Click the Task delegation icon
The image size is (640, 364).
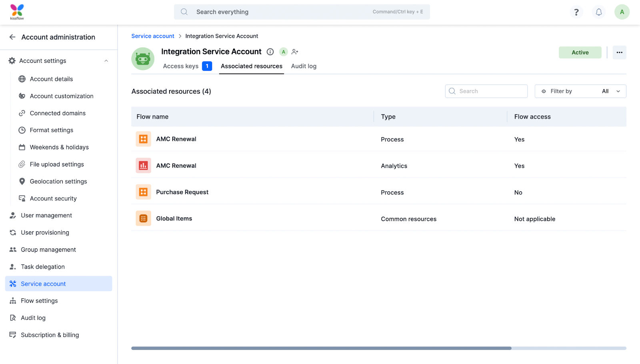pyautogui.click(x=13, y=267)
